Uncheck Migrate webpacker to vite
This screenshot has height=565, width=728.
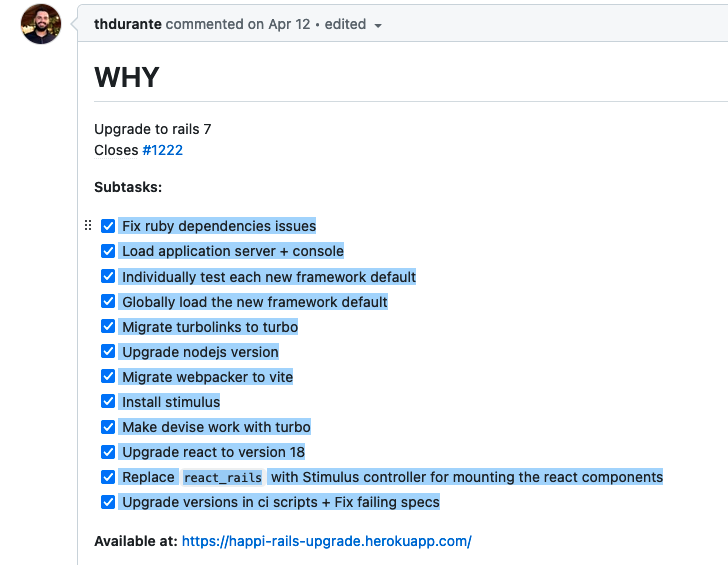108,377
